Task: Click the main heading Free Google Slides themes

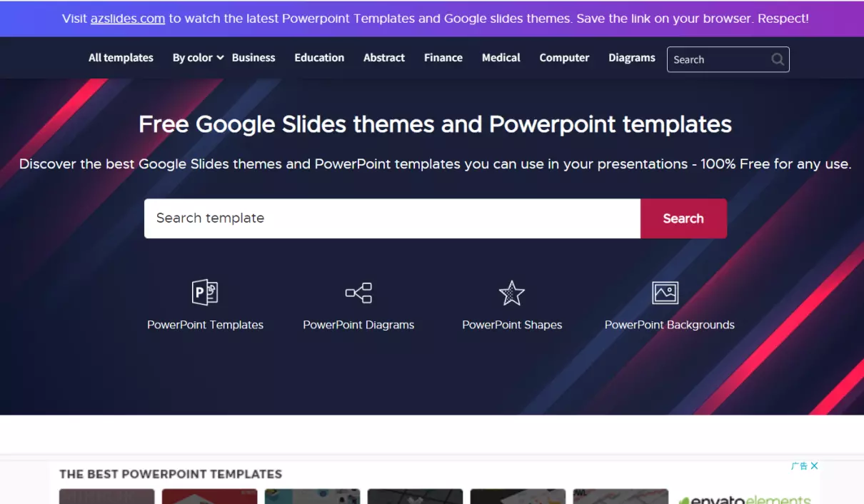Action: [x=435, y=124]
